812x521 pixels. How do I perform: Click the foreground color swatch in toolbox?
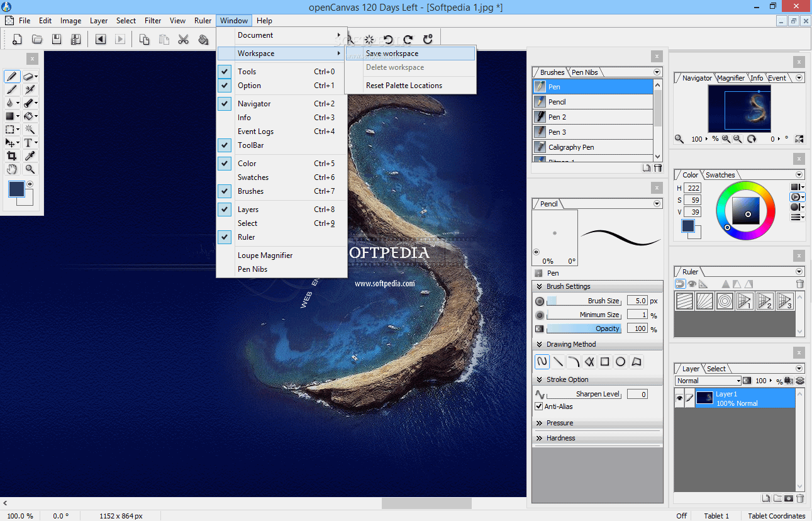[x=16, y=189]
